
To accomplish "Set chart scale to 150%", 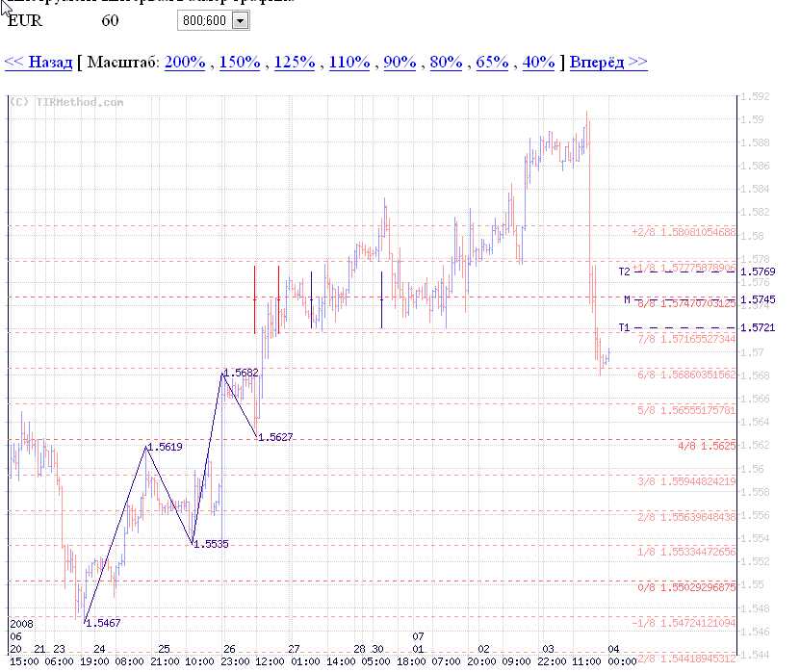I will point(240,63).
